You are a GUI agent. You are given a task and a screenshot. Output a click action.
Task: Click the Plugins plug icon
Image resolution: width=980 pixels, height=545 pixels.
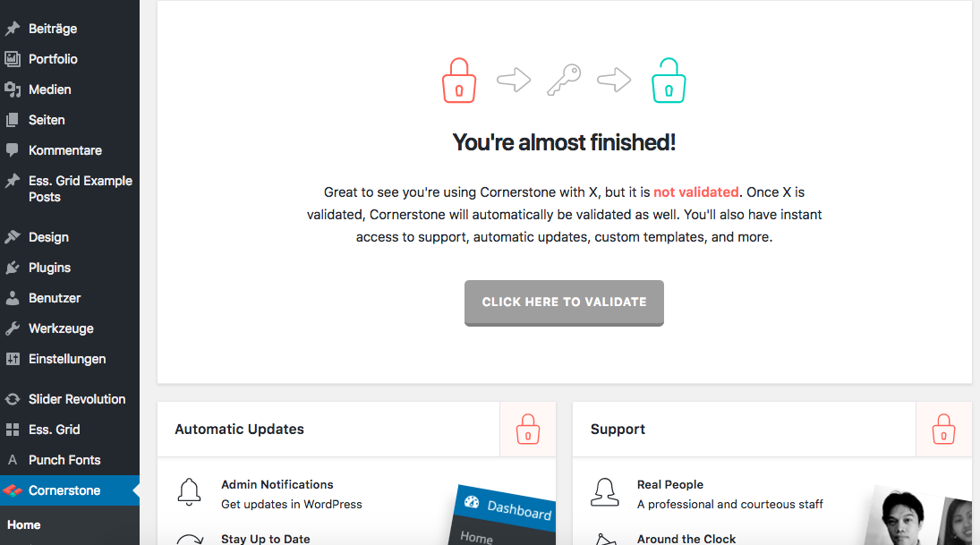point(13,268)
